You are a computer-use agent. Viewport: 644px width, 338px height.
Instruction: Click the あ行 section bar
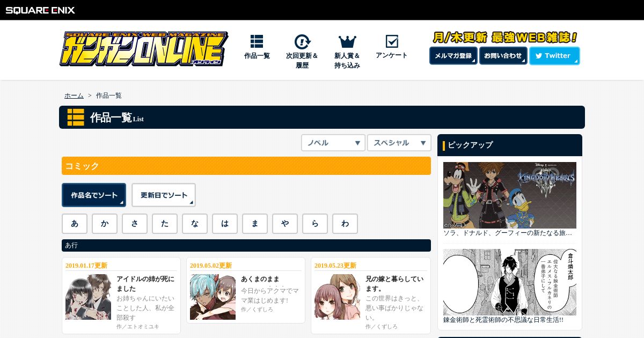point(246,245)
